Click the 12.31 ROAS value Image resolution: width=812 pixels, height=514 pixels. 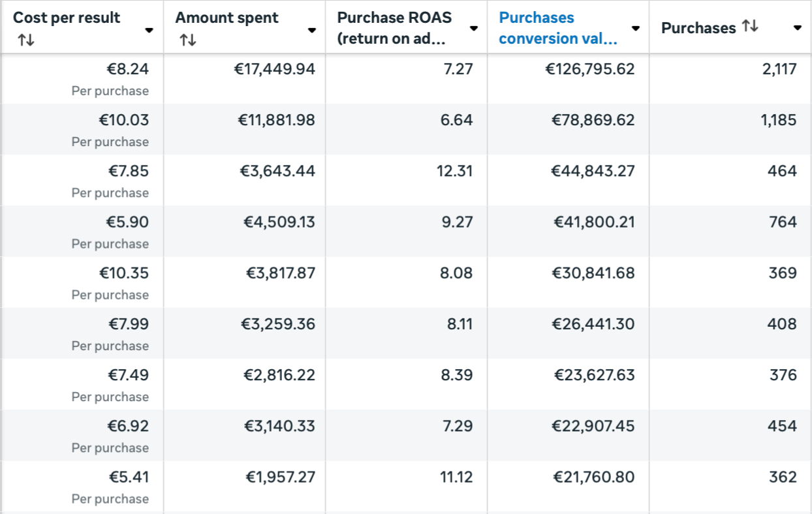click(x=454, y=171)
